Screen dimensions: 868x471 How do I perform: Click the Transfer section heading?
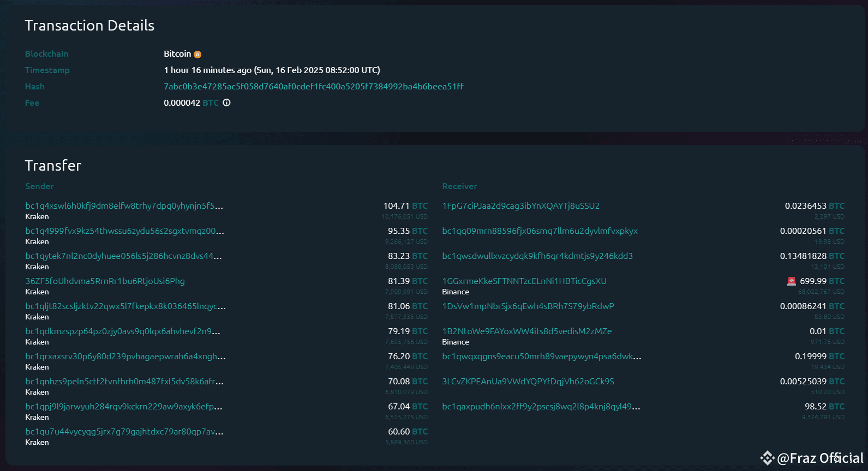(x=53, y=166)
